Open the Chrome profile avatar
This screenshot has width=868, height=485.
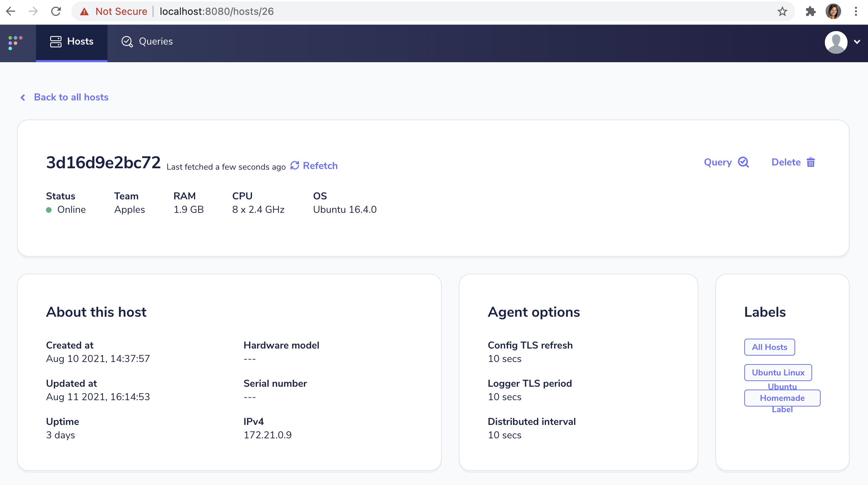coord(833,12)
